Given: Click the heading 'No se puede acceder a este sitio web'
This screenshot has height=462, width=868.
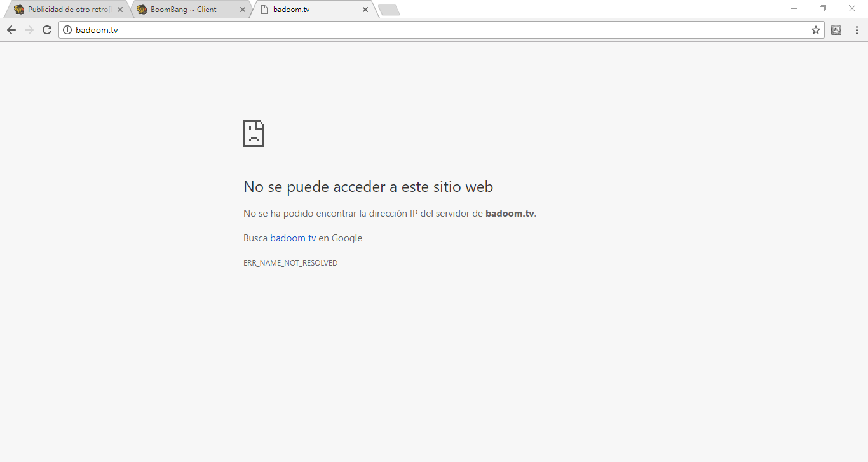Looking at the screenshot, I should pos(369,187).
